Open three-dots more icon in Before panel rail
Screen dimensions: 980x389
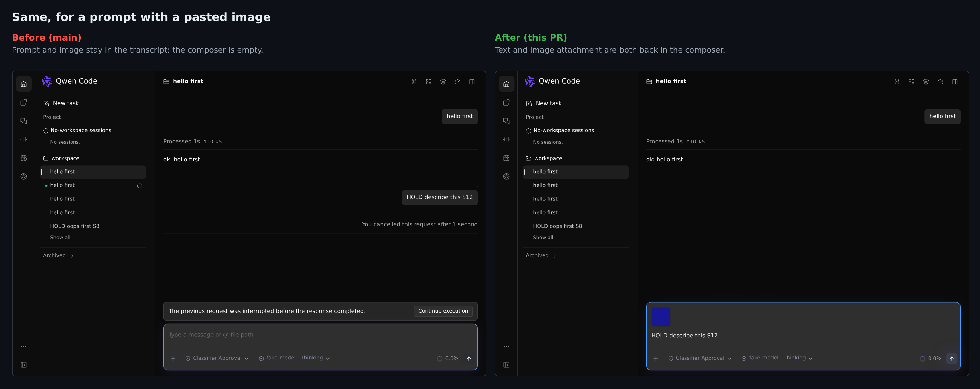(x=24, y=346)
